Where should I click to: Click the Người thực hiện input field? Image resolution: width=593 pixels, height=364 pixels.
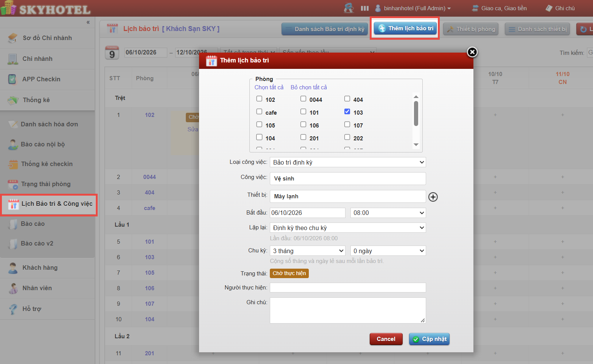348,288
